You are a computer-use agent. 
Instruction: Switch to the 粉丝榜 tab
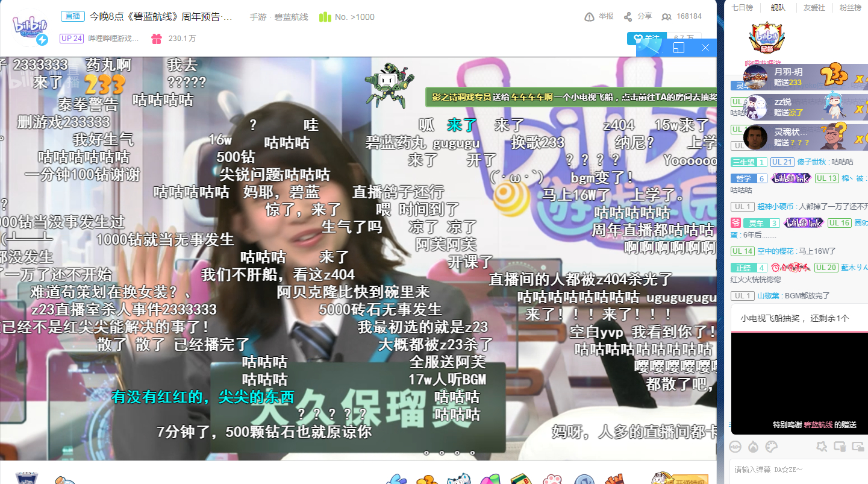(850, 8)
